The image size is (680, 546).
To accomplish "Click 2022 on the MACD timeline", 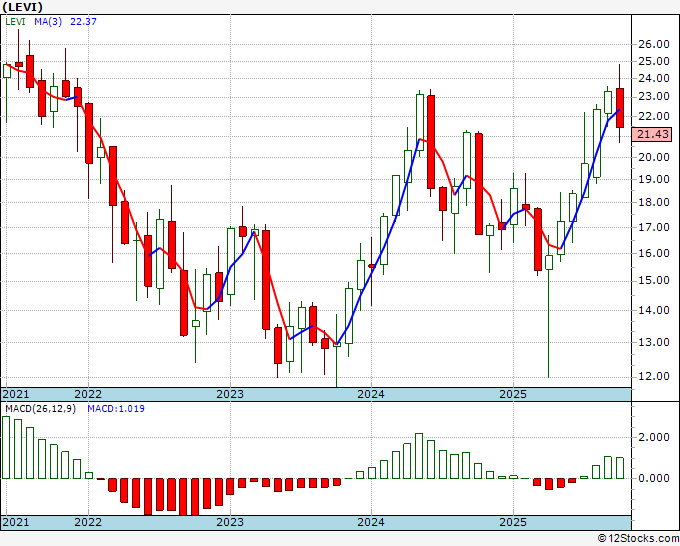I will 88,522.
